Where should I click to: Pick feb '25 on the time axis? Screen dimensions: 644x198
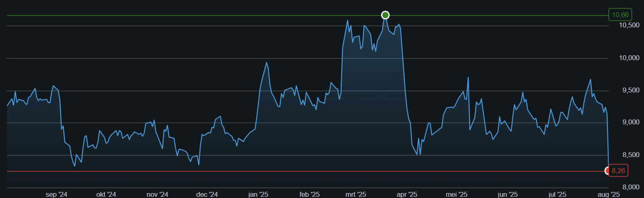tap(310, 194)
